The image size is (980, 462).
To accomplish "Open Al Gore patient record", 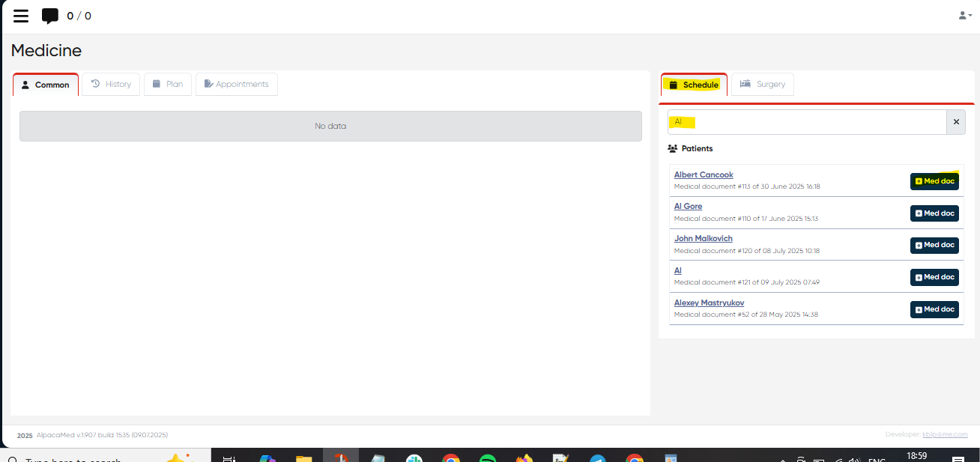I will pyautogui.click(x=688, y=207).
